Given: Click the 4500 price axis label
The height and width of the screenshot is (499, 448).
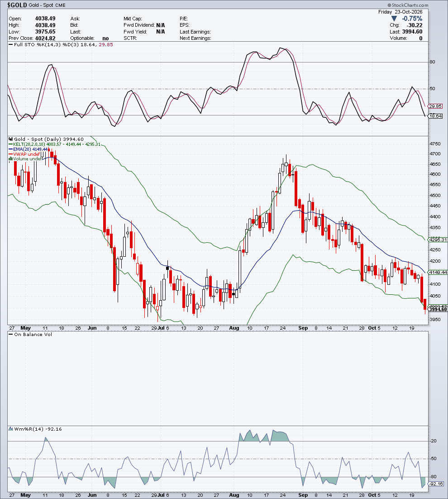Looking at the screenshot, I should [x=435, y=196].
